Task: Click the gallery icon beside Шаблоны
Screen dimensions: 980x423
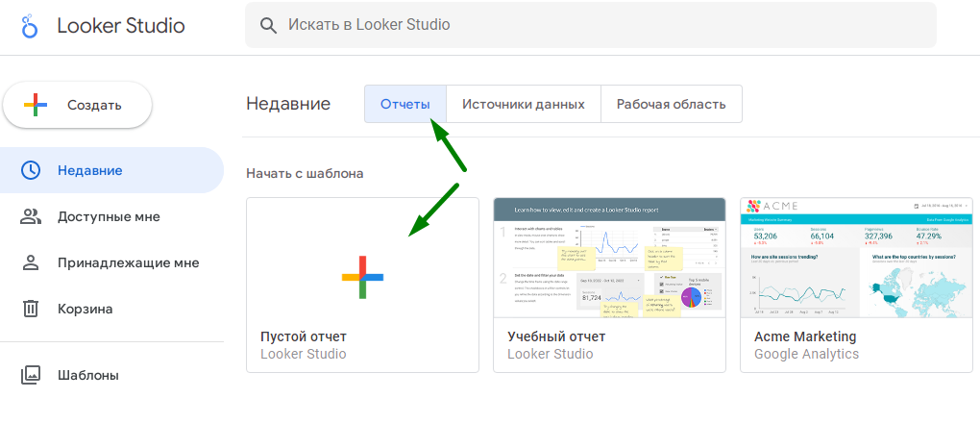Action: point(31,376)
